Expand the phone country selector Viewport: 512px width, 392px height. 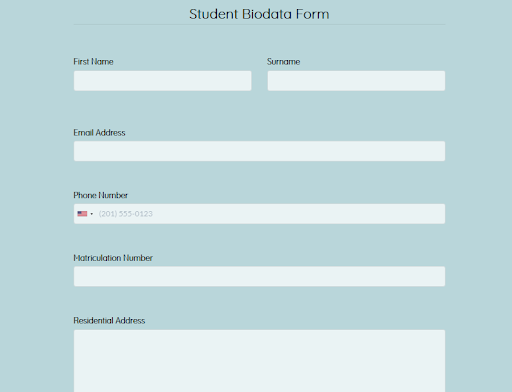(85, 214)
